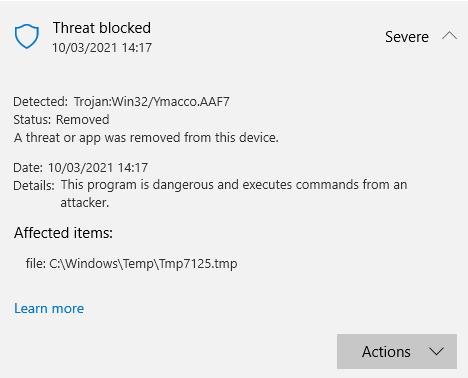Select the threat or app was removed sentence
The width and height of the screenshot is (468, 378).
click(146, 138)
